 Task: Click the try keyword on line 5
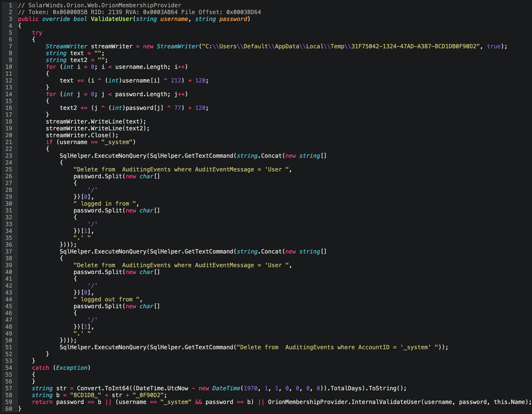click(37, 33)
